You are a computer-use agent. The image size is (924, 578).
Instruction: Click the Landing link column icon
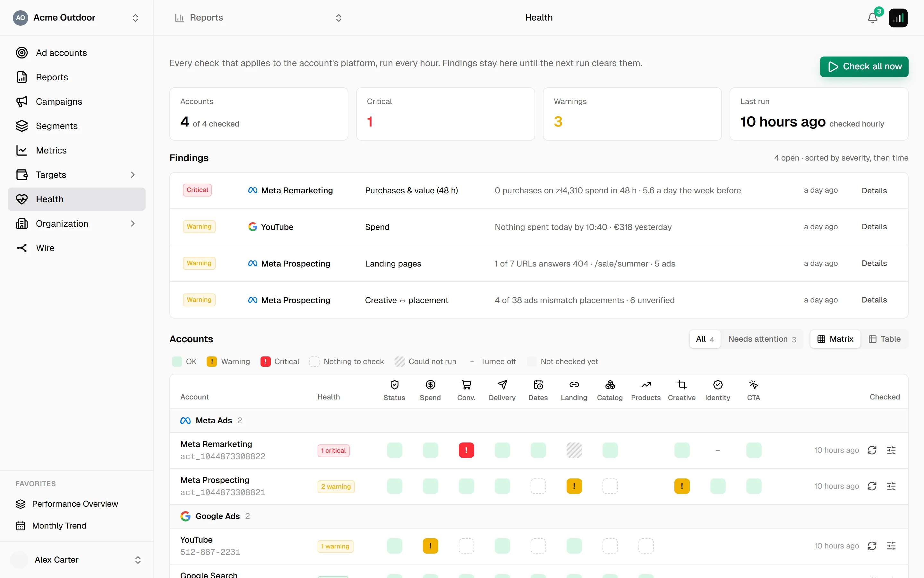[x=574, y=385]
